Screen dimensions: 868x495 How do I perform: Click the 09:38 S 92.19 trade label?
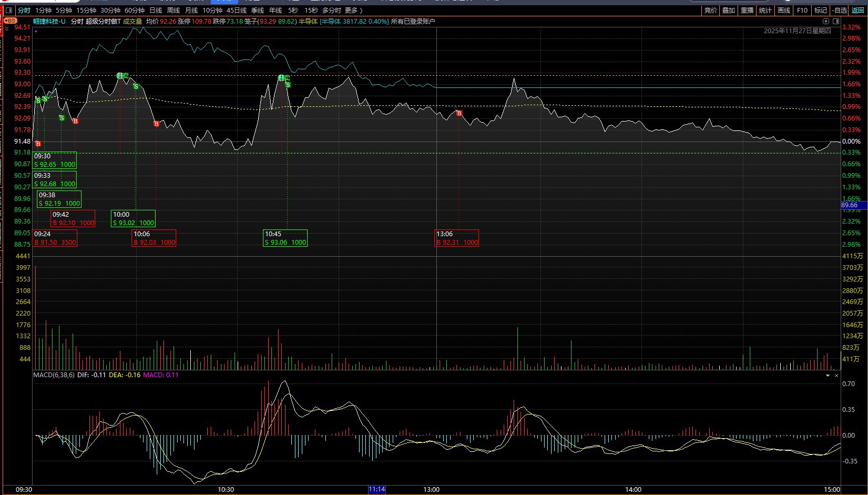point(59,199)
